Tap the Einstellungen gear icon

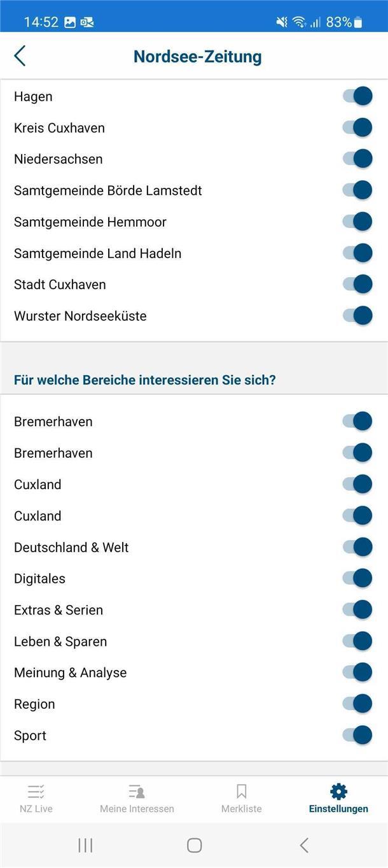tap(338, 792)
